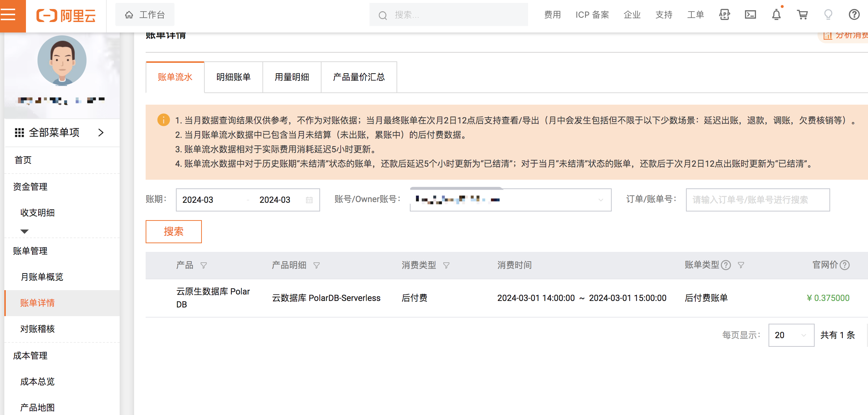Click the lightbulb tips icon
Screen dimensions: 868x415
828,14
